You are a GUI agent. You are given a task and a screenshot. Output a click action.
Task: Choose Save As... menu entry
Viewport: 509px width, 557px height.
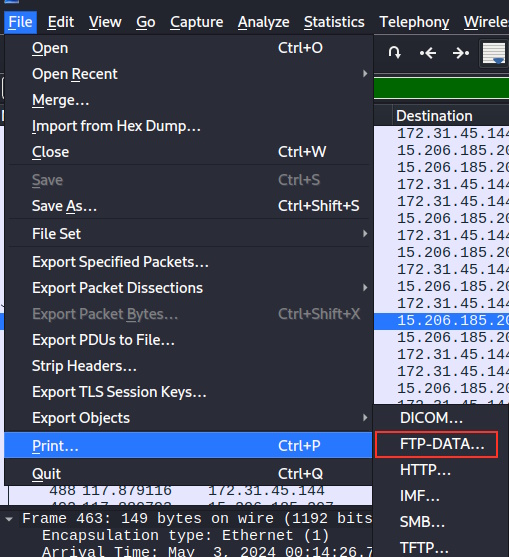point(188,206)
